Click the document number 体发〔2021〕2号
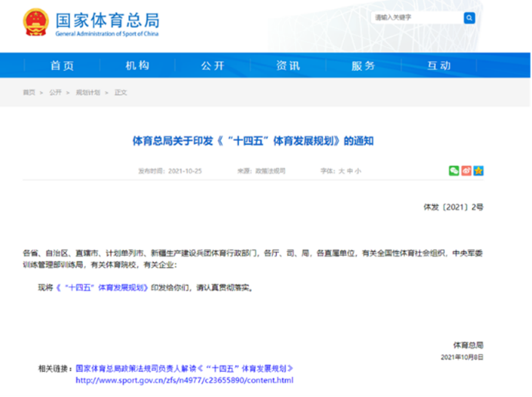 [454, 207]
